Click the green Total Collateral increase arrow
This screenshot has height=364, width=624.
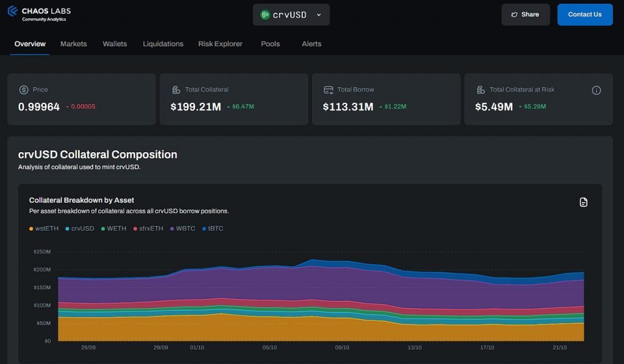point(229,107)
